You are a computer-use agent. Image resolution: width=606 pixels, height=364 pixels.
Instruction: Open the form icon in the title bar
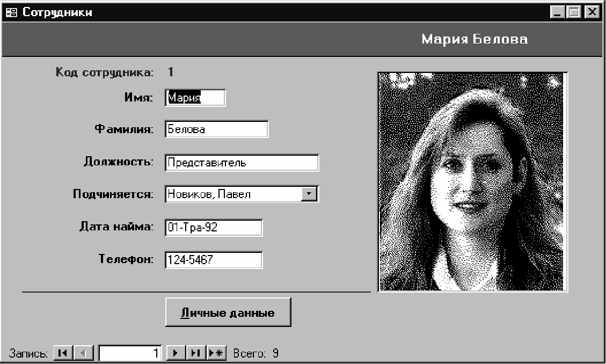pos(12,12)
